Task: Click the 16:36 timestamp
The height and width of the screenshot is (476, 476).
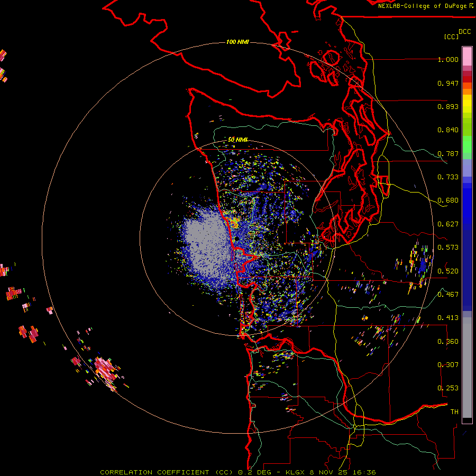Action: coord(364,472)
